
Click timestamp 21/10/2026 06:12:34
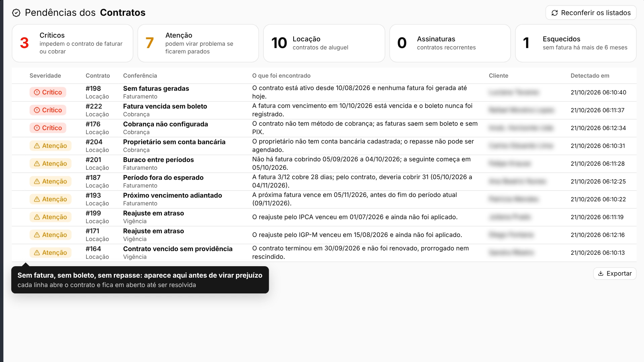[x=598, y=128]
